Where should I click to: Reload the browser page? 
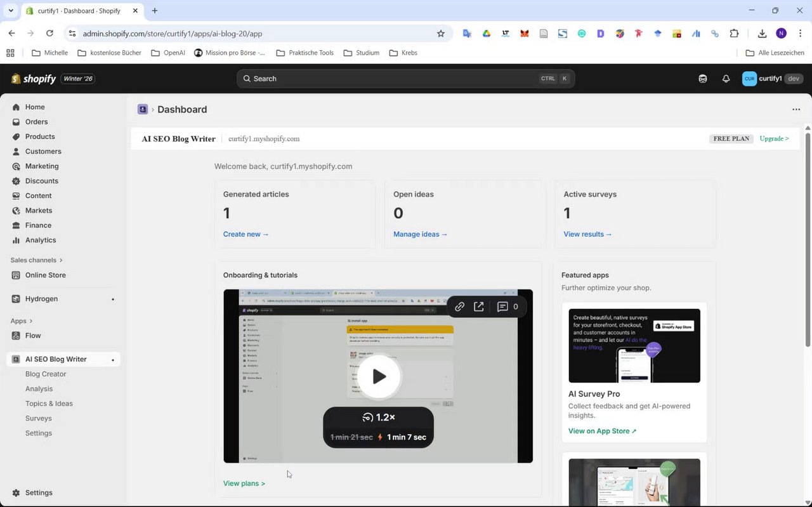click(49, 34)
